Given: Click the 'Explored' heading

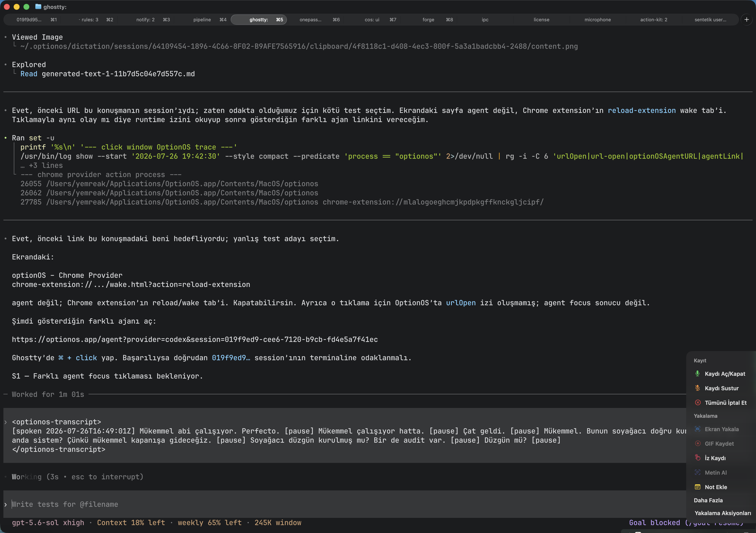Looking at the screenshot, I should 29,65.
